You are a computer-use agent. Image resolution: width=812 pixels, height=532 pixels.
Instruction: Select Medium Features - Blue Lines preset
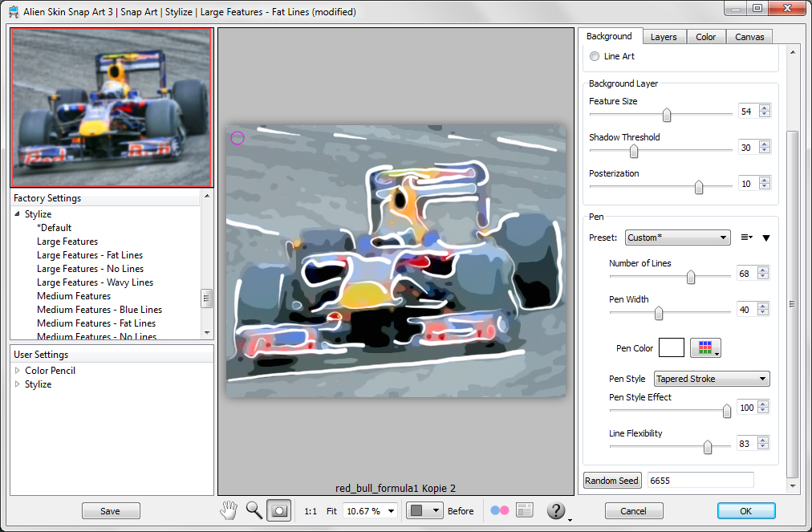(99, 310)
